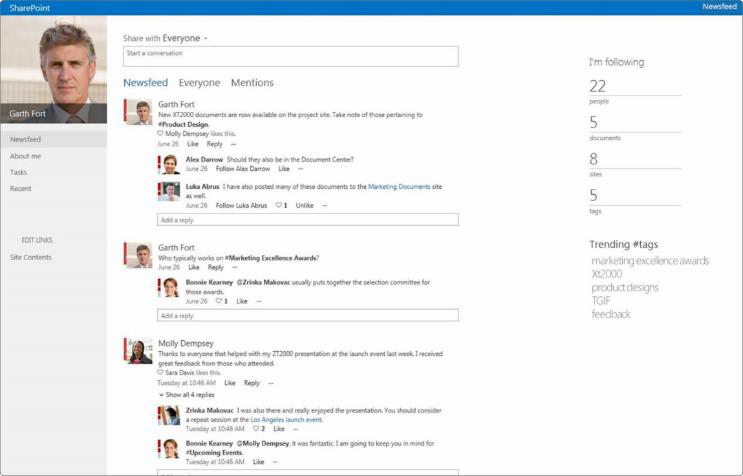Open About me in left navigation

pyautogui.click(x=26, y=156)
